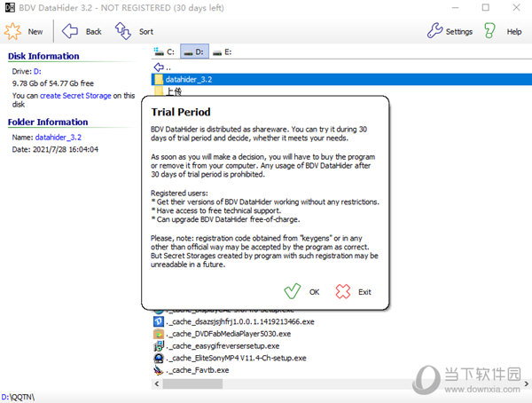Screen dimensions: 532x403
Task: Click the EliteSonyMP4 file icon
Action: click(159, 358)
